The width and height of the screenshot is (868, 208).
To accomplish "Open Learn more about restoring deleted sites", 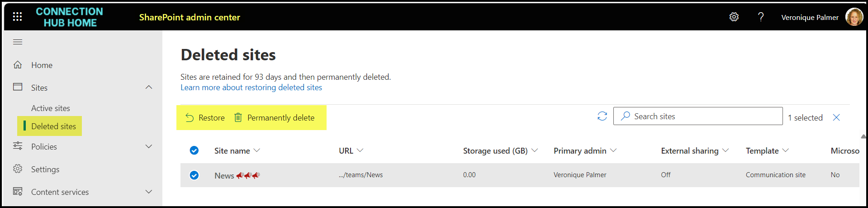I will point(251,87).
